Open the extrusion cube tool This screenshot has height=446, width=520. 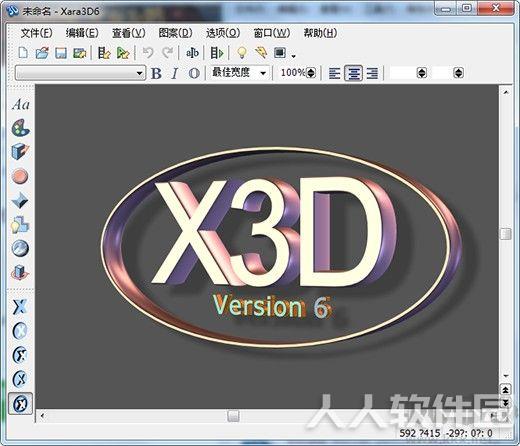pyautogui.click(x=20, y=152)
